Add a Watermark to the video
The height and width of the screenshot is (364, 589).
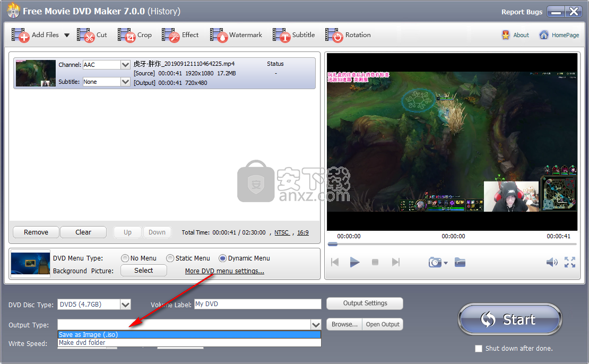coord(237,35)
